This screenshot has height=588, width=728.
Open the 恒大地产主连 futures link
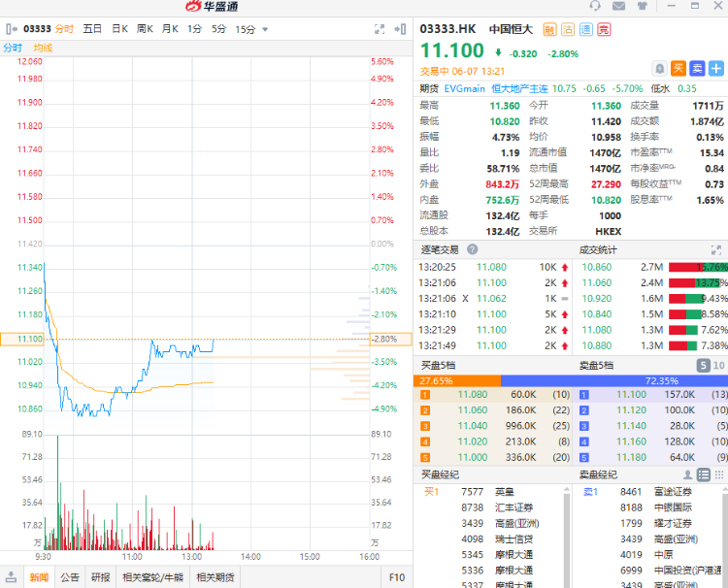[519, 88]
